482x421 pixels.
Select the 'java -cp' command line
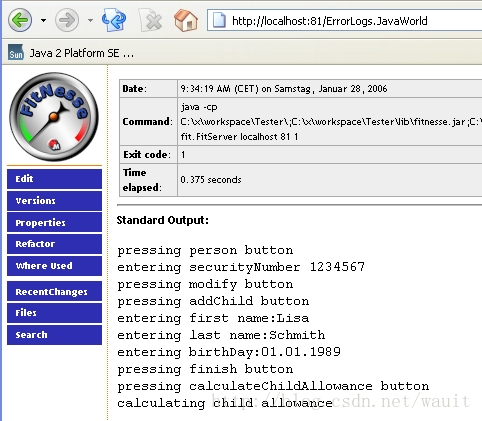[x=199, y=107]
